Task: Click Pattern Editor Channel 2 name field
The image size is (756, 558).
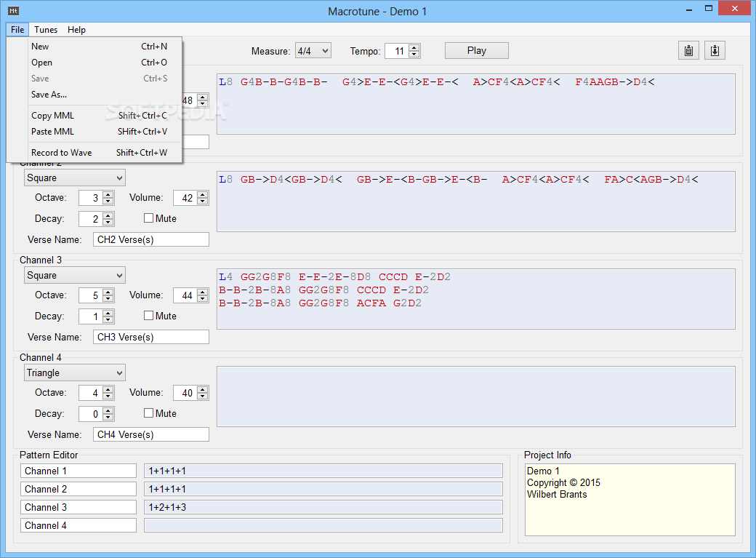Action: point(78,489)
